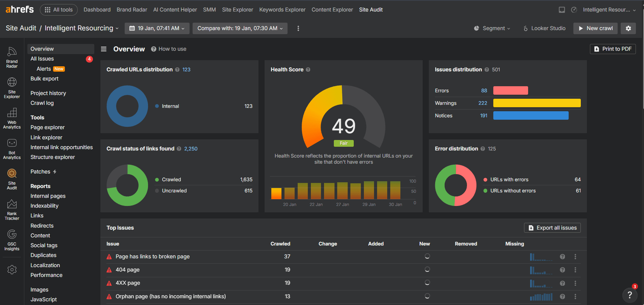Start a New crawl
Image resolution: width=644 pixels, height=305 pixels.
595,28
